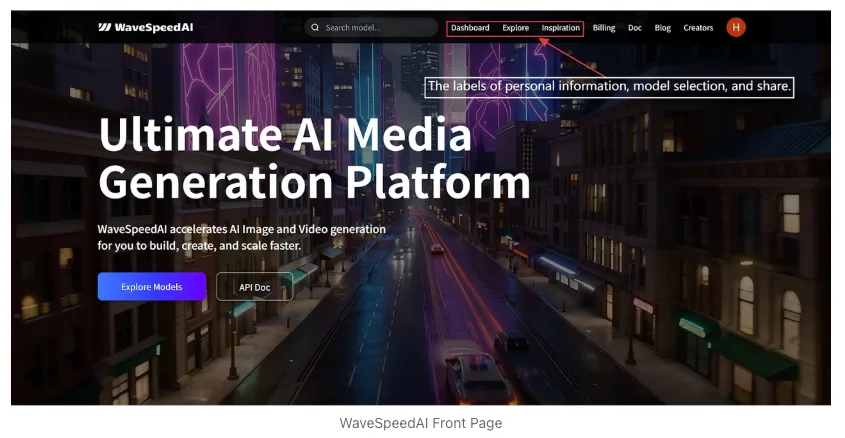
Task: Focus the Search model input field
Action: (x=371, y=27)
